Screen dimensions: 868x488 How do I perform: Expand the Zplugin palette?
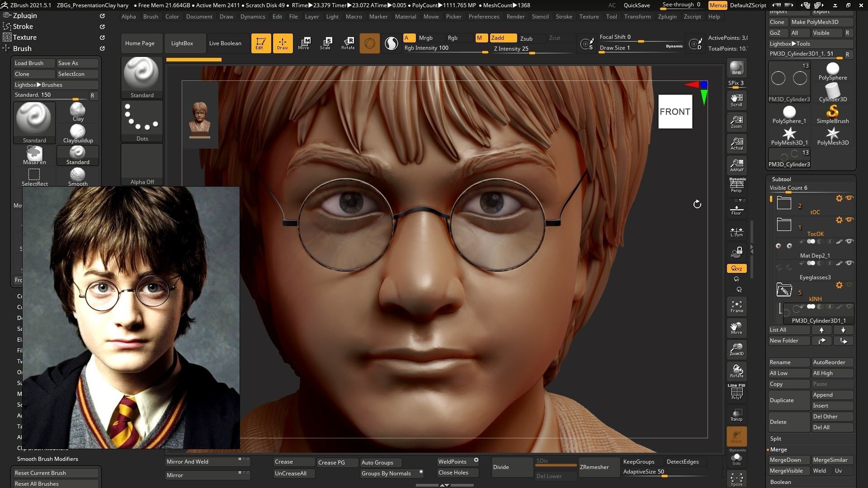25,15
